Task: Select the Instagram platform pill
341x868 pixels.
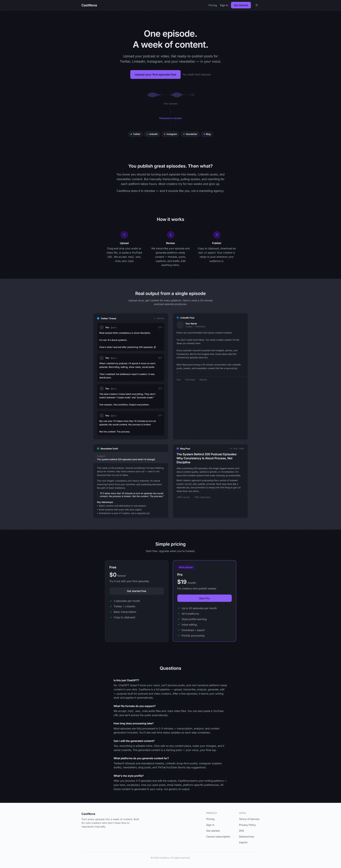Action: 170,134
